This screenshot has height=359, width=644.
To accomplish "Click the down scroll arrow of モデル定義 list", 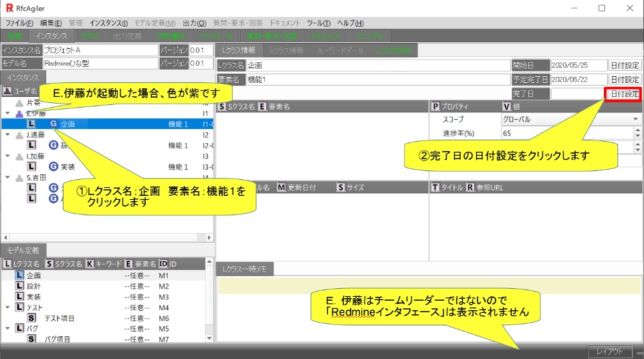I will tap(209, 338).
